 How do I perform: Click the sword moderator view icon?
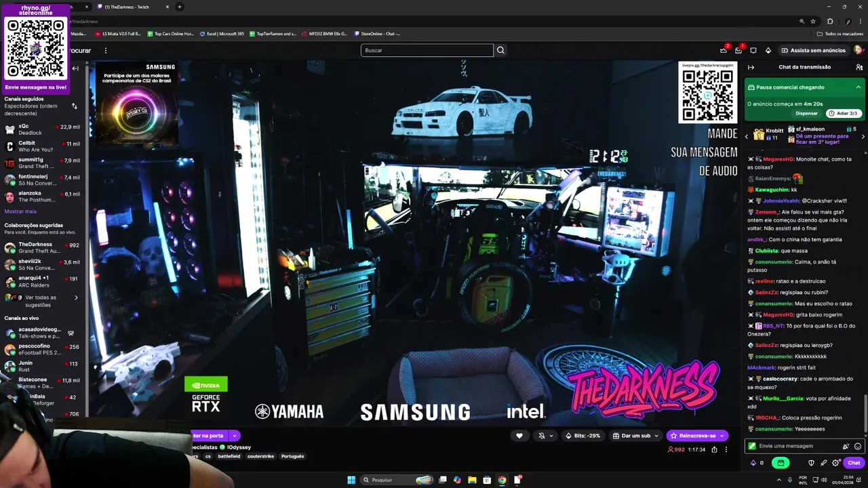point(823,463)
